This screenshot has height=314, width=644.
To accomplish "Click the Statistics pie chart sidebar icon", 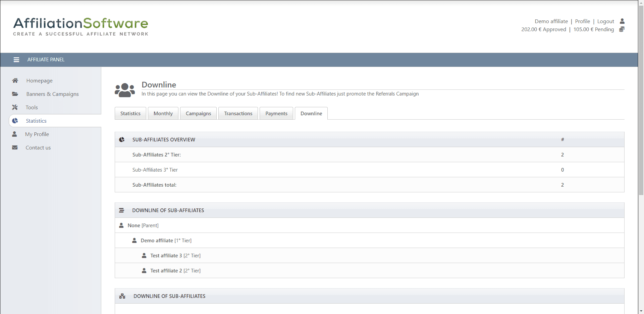I will pos(15,121).
